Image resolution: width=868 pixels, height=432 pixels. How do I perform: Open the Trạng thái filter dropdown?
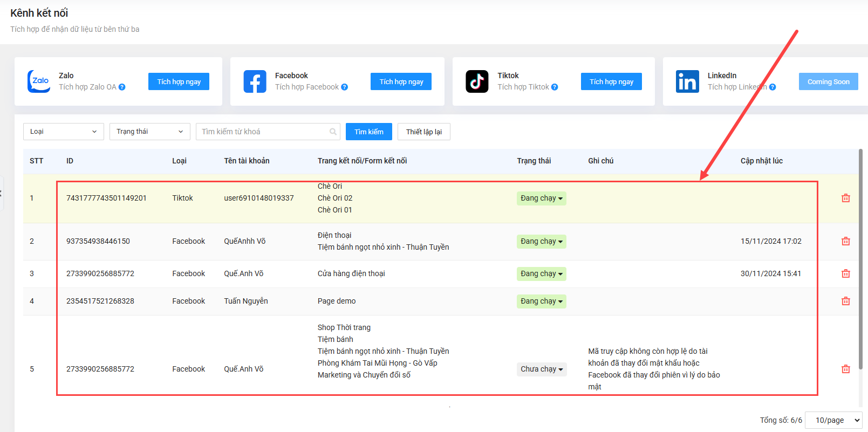coord(150,132)
